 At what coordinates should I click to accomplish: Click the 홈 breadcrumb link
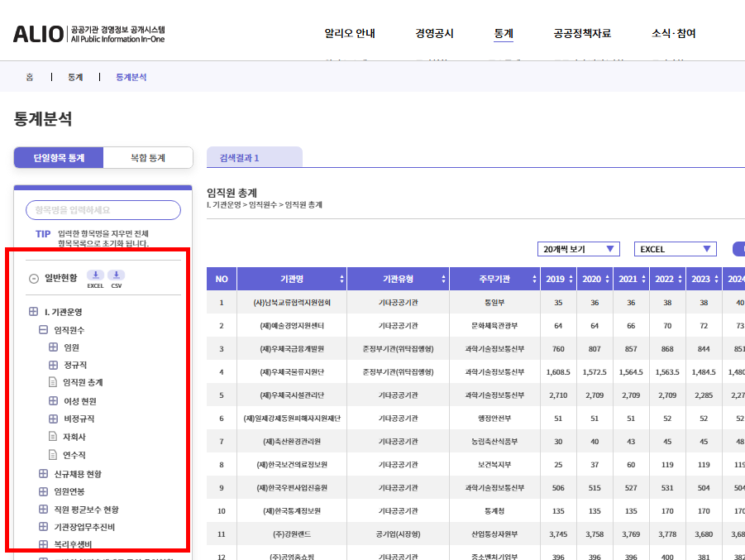tap(28, 76)
